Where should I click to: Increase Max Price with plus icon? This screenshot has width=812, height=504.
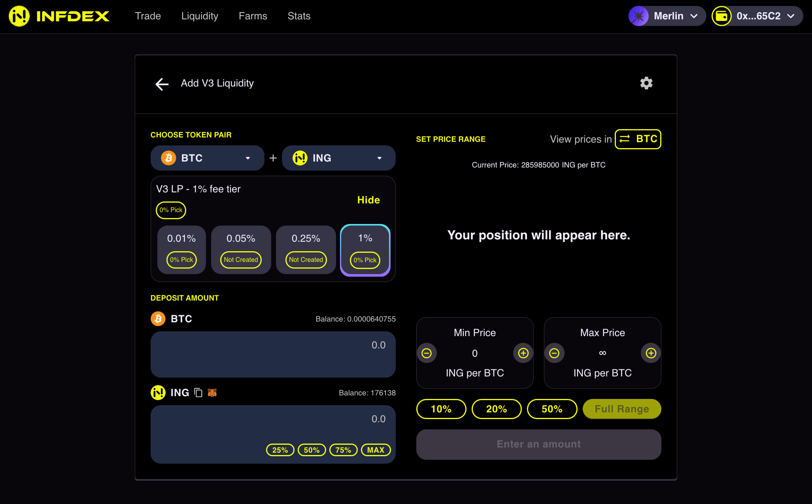[651, 353]
